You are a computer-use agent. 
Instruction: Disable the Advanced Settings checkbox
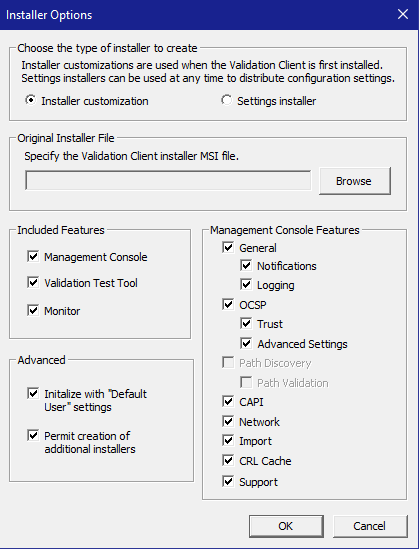[246, 343]
